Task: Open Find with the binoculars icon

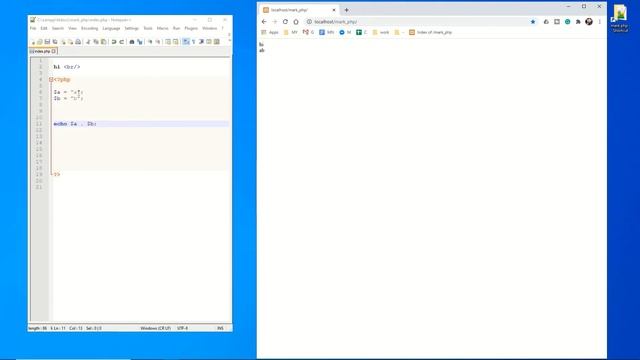Action: tap(132, 42)
